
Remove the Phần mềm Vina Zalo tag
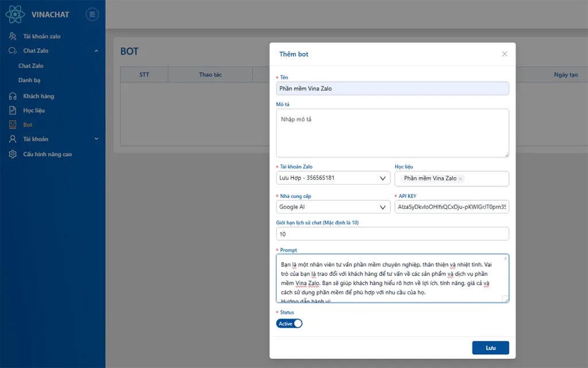click(x=461, y=179)
